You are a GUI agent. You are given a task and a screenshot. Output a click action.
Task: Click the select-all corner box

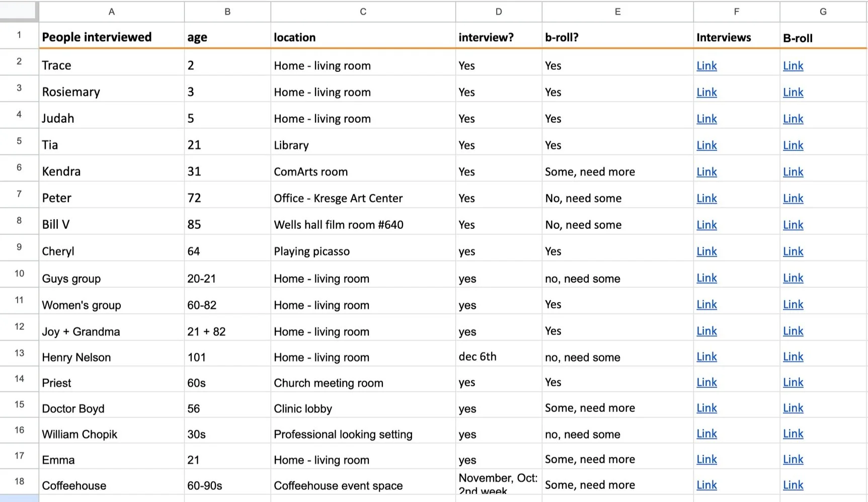[19, 11]
